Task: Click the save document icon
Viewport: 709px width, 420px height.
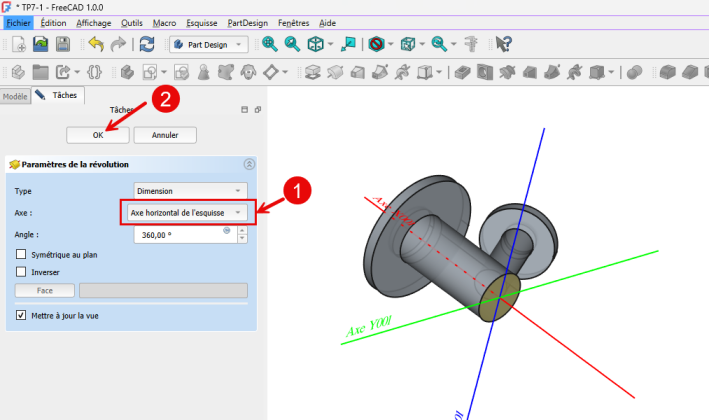Action: coord(63,44)
